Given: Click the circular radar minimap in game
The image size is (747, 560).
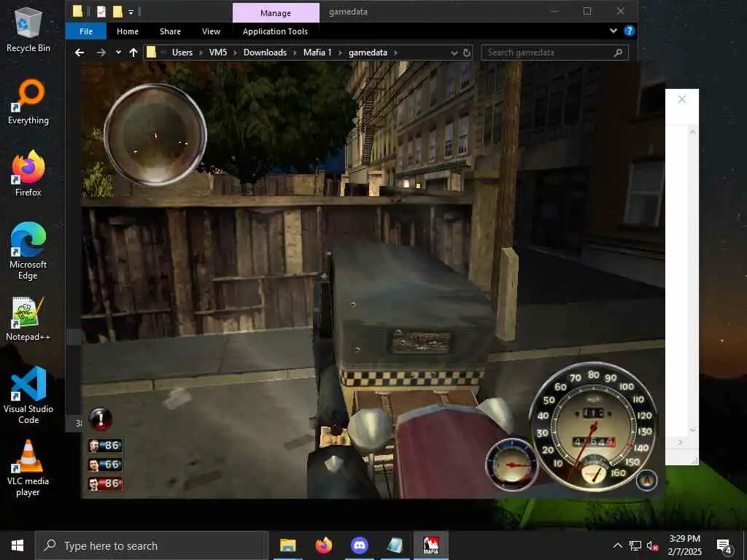Looking at the screenshot, I should [155, 135].
